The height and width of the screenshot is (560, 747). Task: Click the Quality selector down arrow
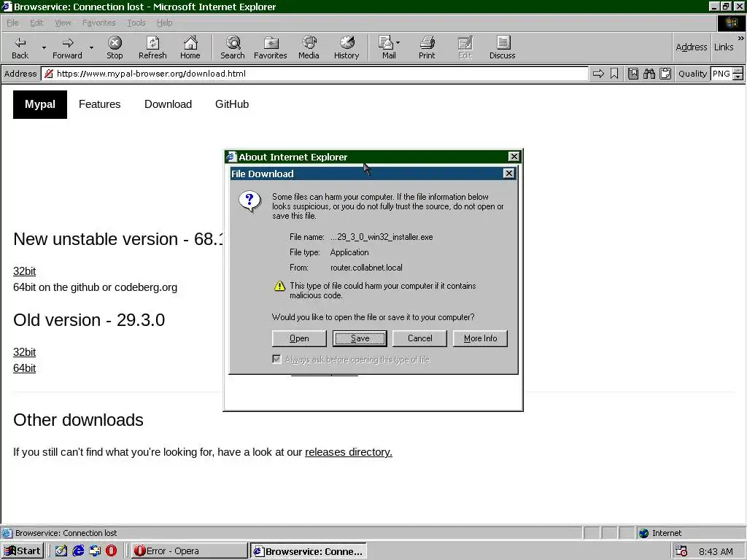[738, 77]
